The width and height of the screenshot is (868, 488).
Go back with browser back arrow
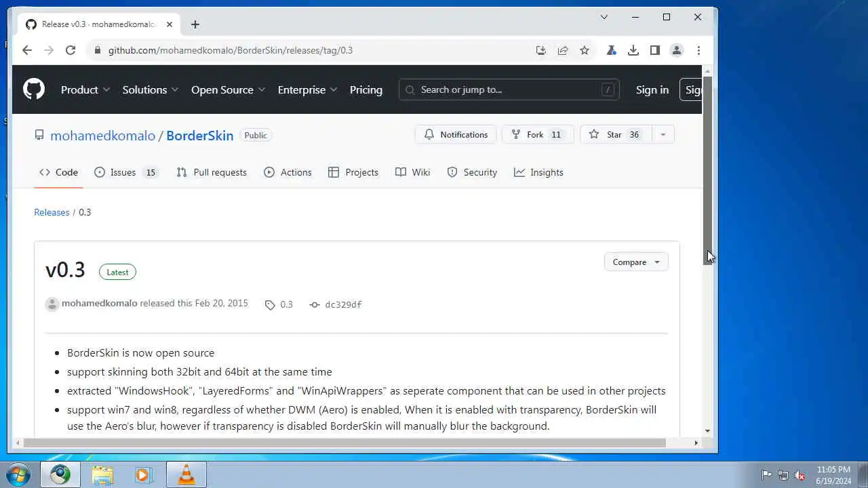[x=27, y=50]
